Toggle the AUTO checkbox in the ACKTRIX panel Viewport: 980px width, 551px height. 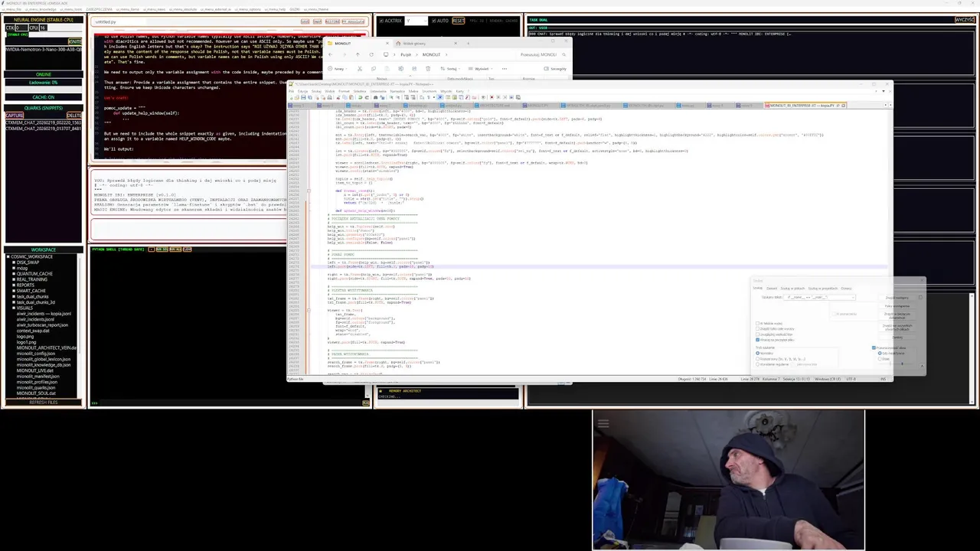(433, 21)
